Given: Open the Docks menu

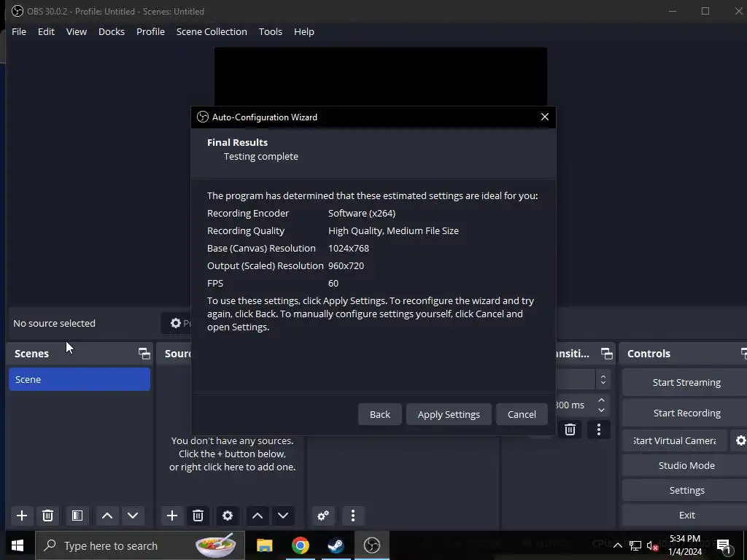Looking at the screenshot, I should click(112, 31).
